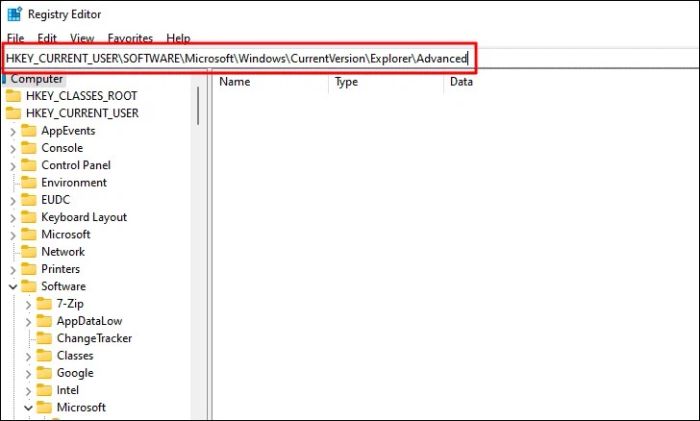The height and width of the screenshot is (421, 700).
Task: Expand the Intel key
Action: [28, 392]
